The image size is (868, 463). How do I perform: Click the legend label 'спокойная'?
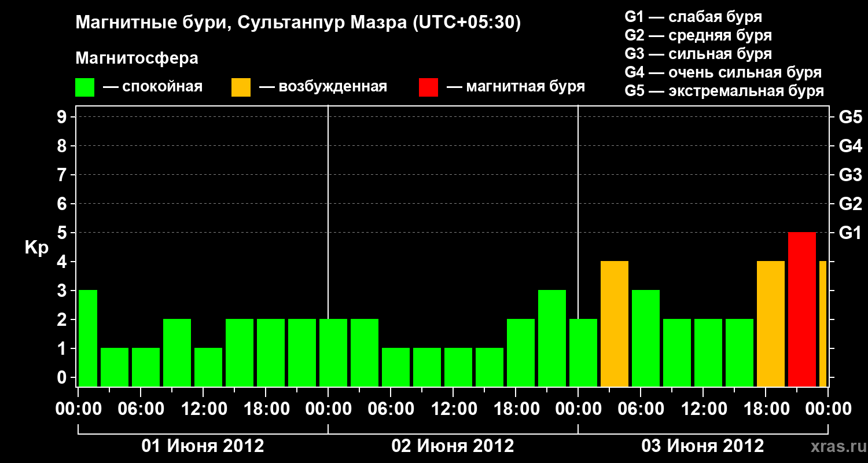tap(163, 87)
